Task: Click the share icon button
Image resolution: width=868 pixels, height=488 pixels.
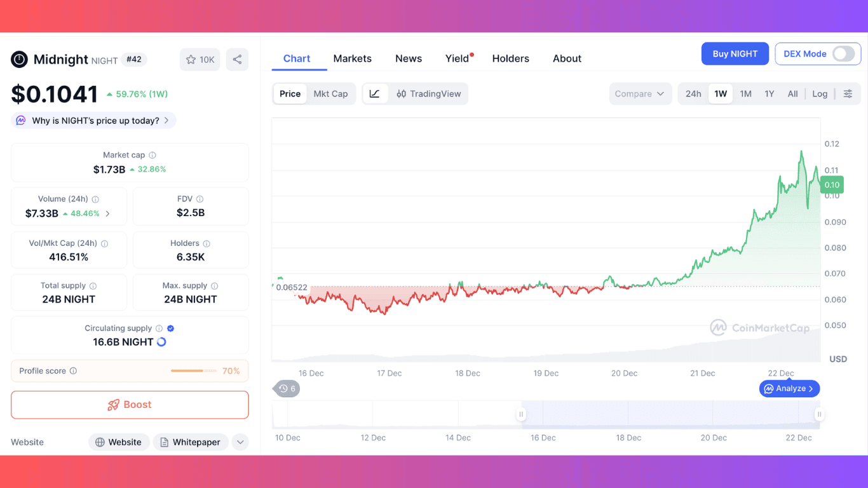Action: [x=237, y=60]
